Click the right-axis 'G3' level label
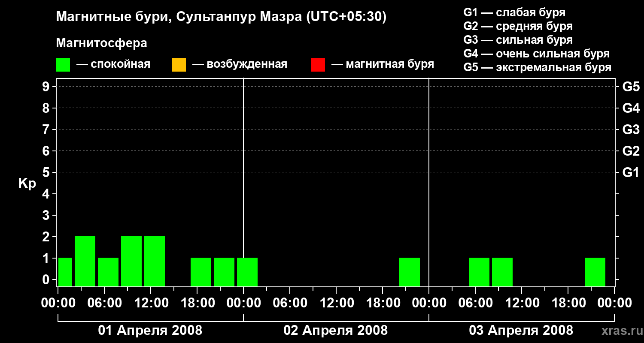This screenshot has width=644, height=343. [631, 129]
